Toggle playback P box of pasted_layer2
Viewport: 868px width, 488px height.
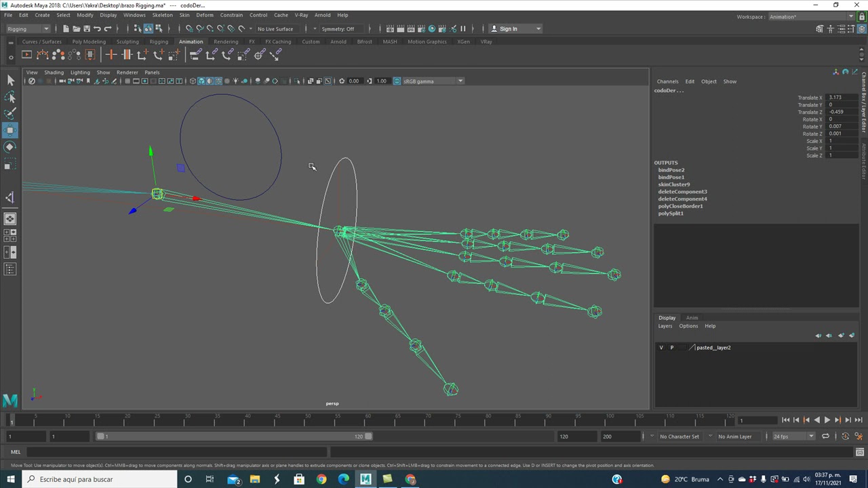672,348
